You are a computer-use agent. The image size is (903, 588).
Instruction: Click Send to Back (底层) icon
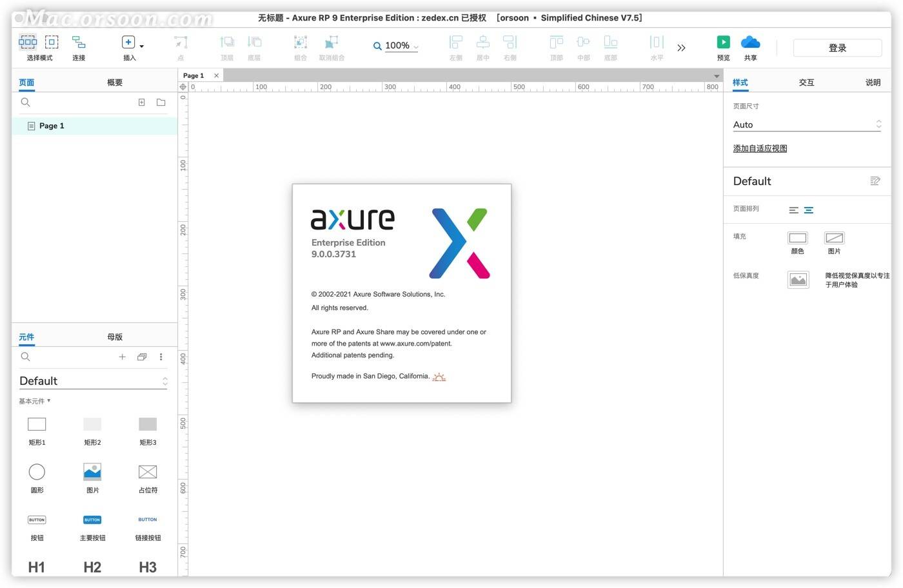[x=254, y=43]
